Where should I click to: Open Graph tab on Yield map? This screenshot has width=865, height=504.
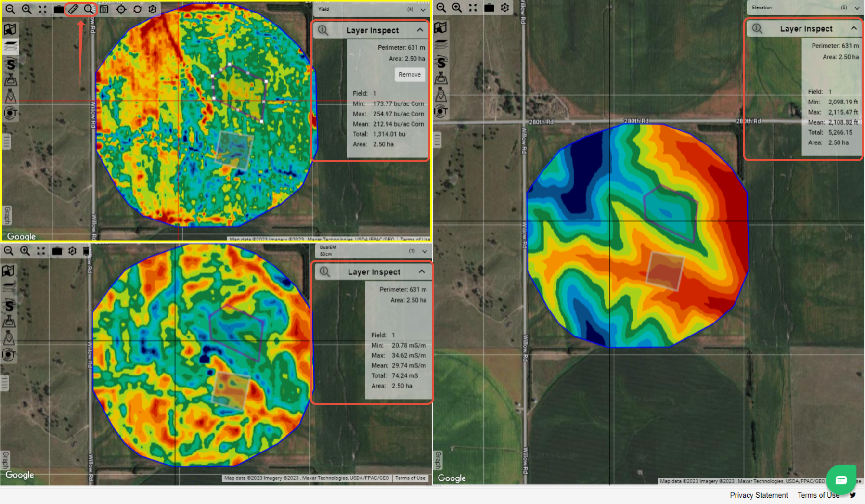pos(7,215)
